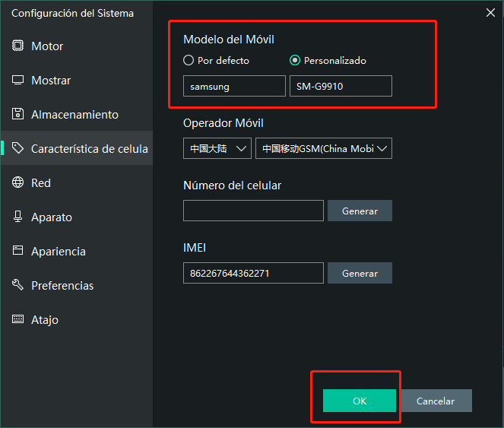Go to Almacenamiento settings
The image size is (504, 428).
pos(77,115)
